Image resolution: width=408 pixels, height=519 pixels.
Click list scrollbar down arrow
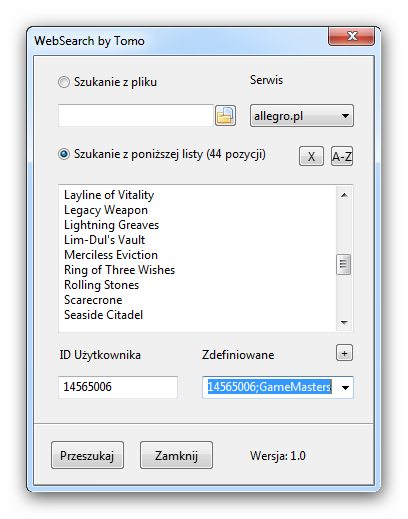[344, 322]
